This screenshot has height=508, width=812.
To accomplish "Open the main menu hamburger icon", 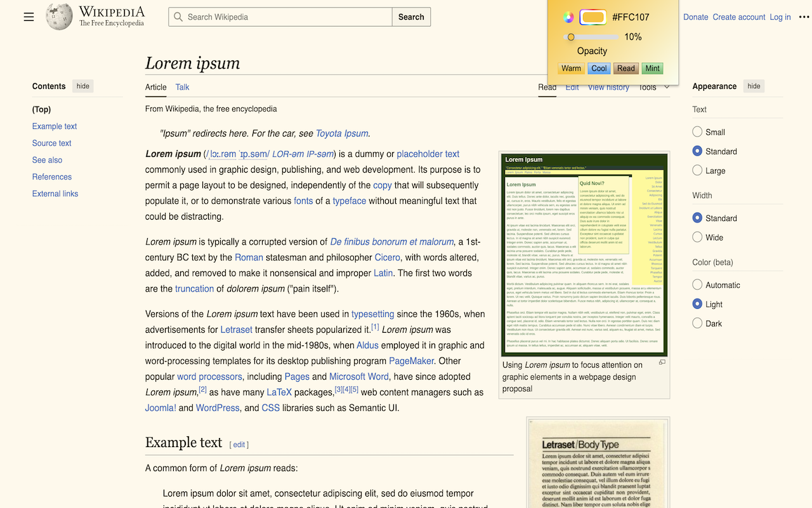I will click(29, 17).
